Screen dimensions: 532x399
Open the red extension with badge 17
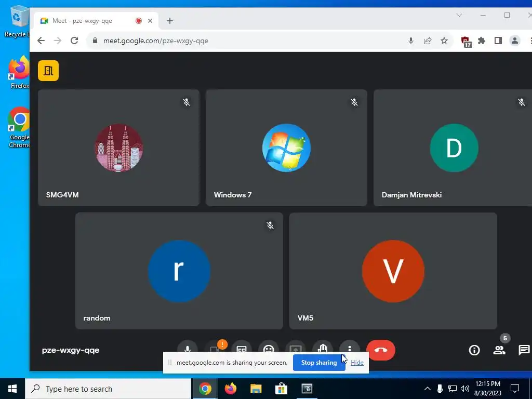point(466,42)
